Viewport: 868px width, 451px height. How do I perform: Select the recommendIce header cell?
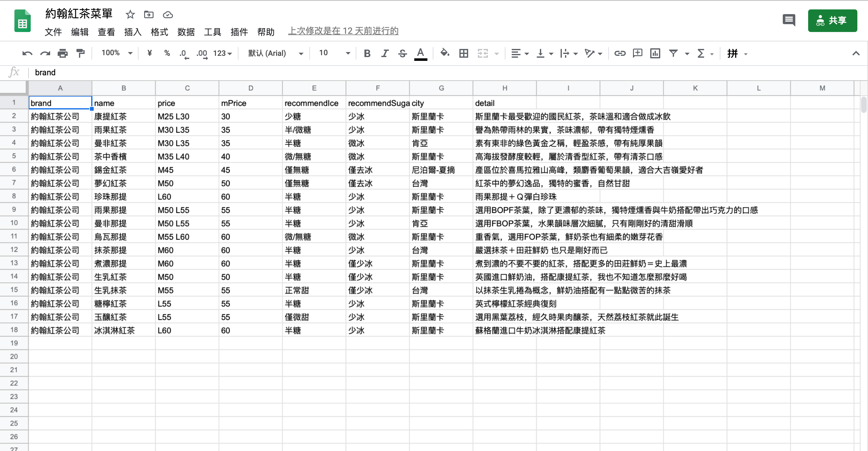(314, 103)
